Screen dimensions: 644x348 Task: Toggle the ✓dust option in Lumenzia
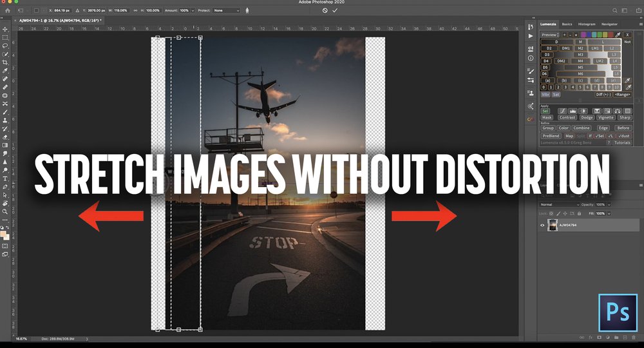[x=624, y=136]
